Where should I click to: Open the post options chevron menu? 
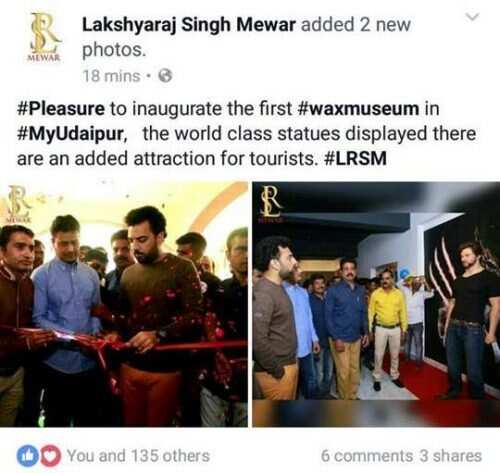tap(472, 17)
